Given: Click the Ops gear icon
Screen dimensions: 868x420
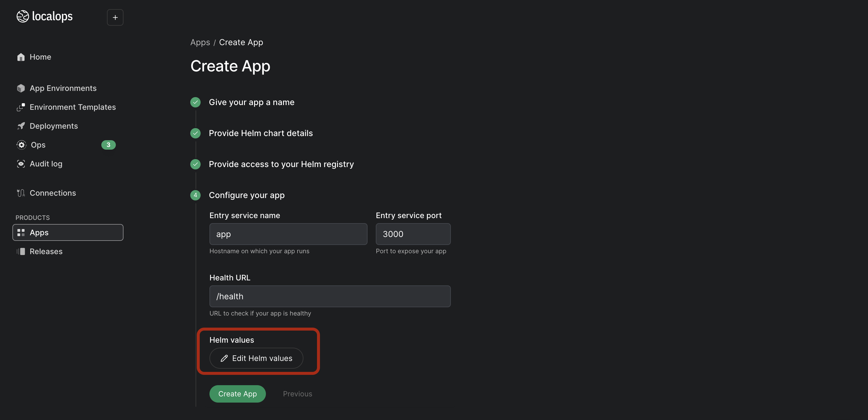Looking at the screenshot, I should (x=22, y=145).
